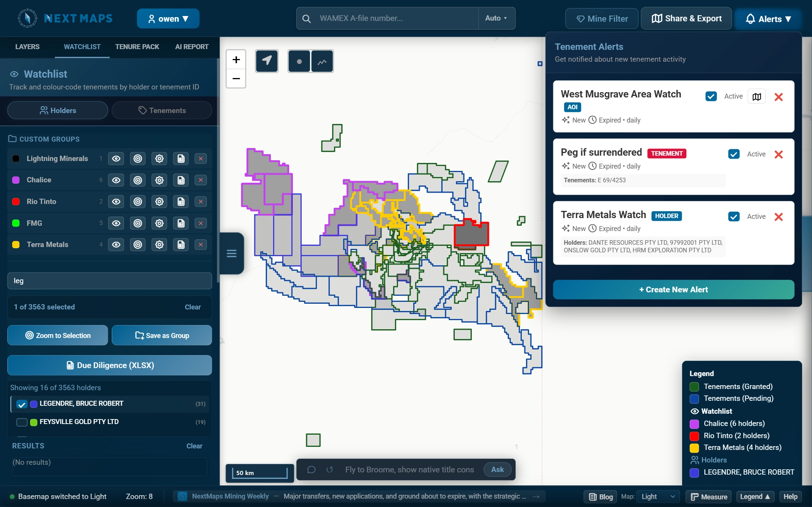Open the owen user dropdown

click(168, 18)
